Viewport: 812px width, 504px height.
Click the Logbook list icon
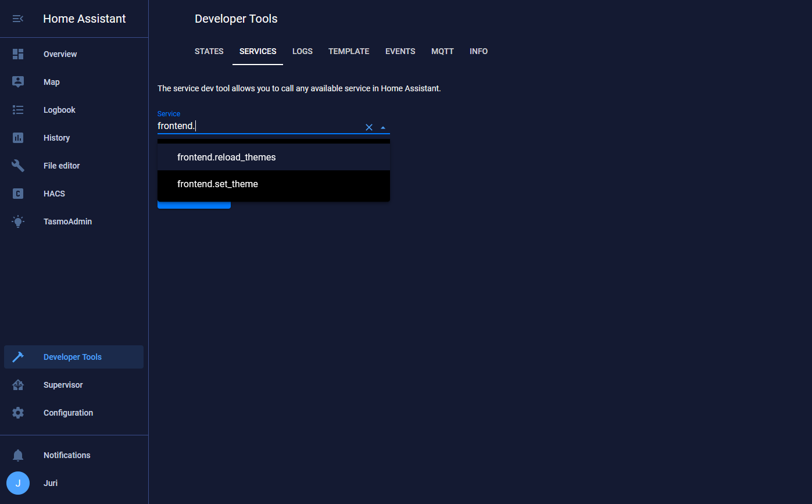pyautogui.click(x=18, y=110)
